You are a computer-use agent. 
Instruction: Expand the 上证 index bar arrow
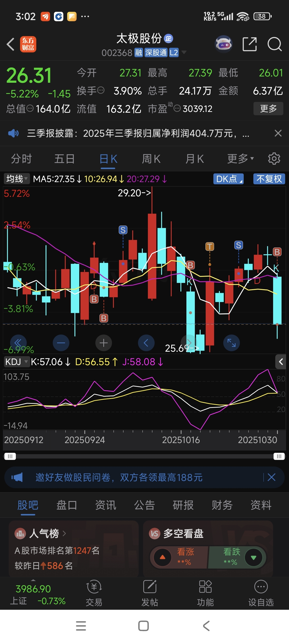click(x=33, y=580)
